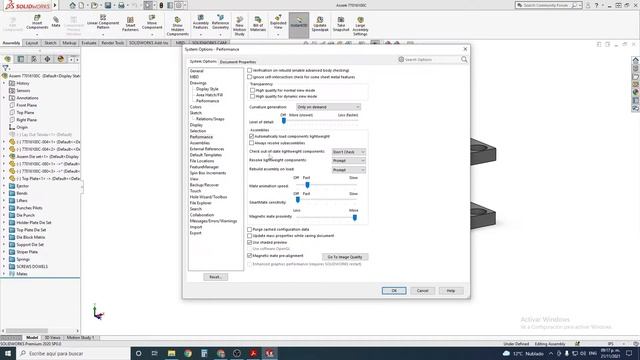Click the Update Speedpak icon

[x=320, y=24]
